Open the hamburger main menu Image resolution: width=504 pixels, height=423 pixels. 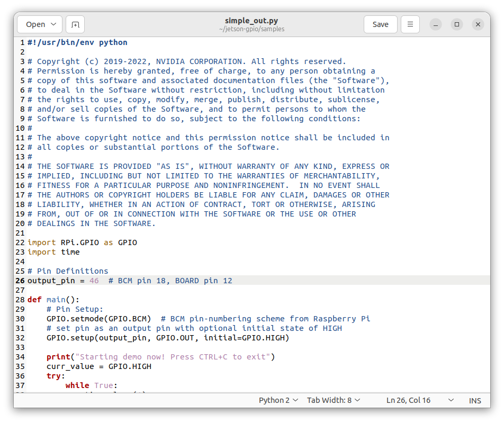(x=410, y=24)
